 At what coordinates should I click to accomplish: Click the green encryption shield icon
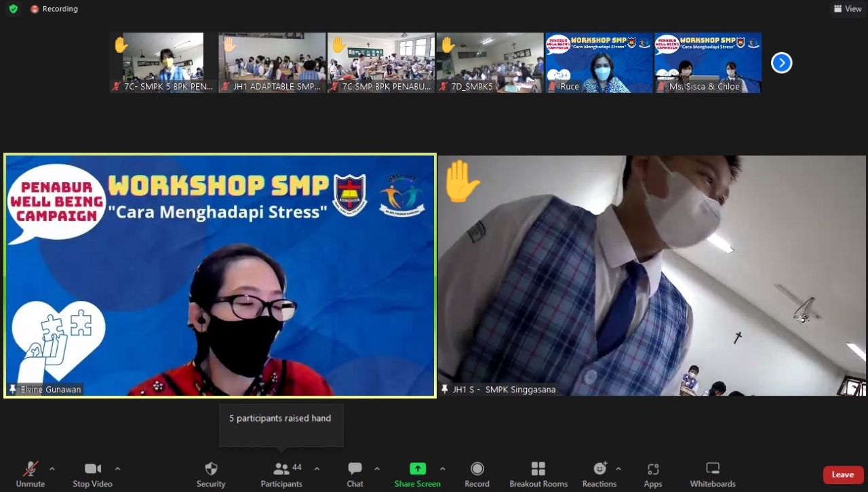point(13,9)
